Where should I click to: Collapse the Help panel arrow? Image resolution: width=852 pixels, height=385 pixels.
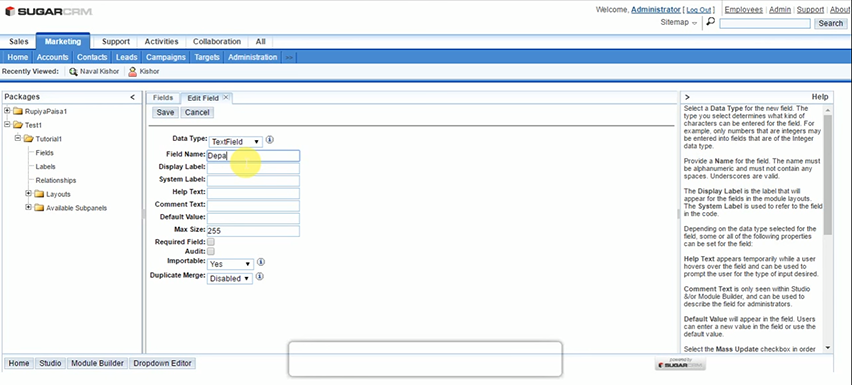click(687, 97)
